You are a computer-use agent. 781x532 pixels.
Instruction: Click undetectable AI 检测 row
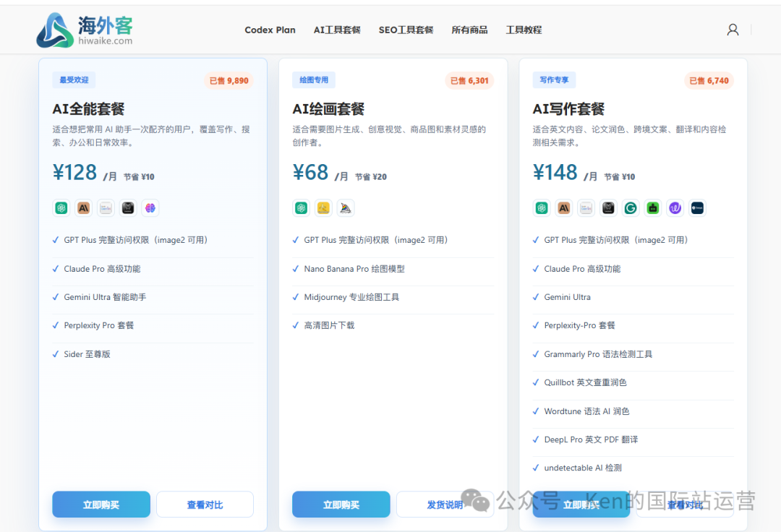pyautogui.click(x=633, y=468)
